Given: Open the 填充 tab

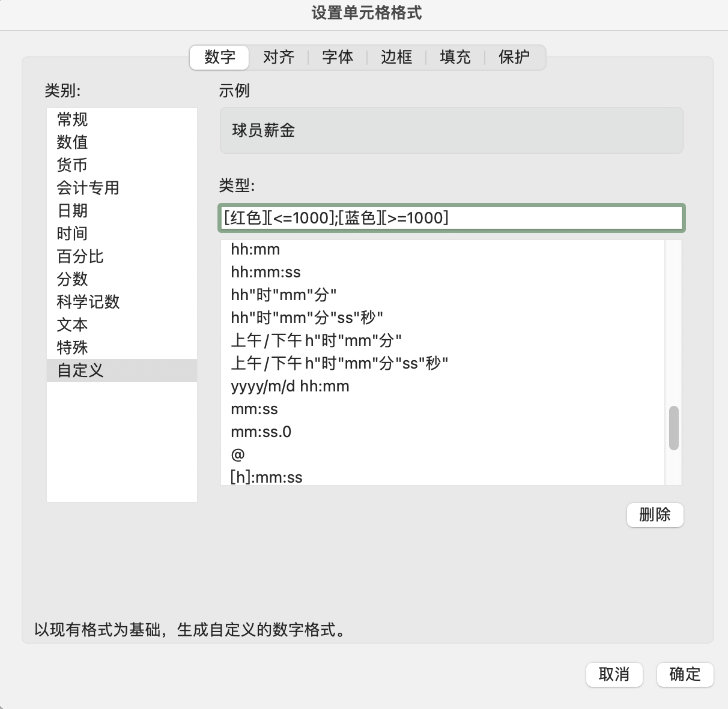Looking at the screenshot, I should tap(455, 58).
